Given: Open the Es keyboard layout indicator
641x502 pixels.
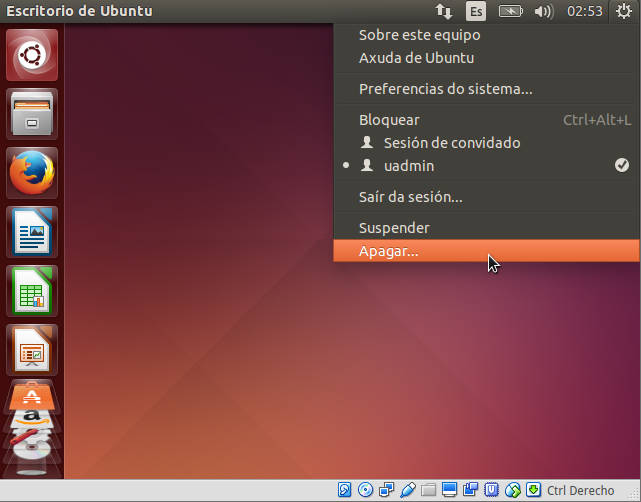Looking at the screenshot, I should click(x=476, y=11).
